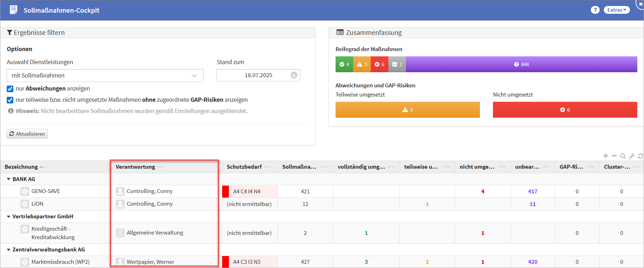Open the LiON entry
Screen dimensions: 644x268
pos(37,204)
